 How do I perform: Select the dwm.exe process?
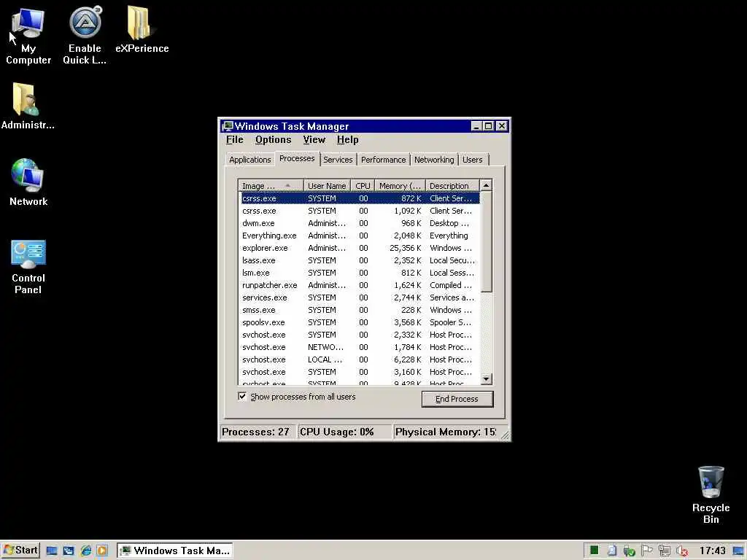[359, 223]
